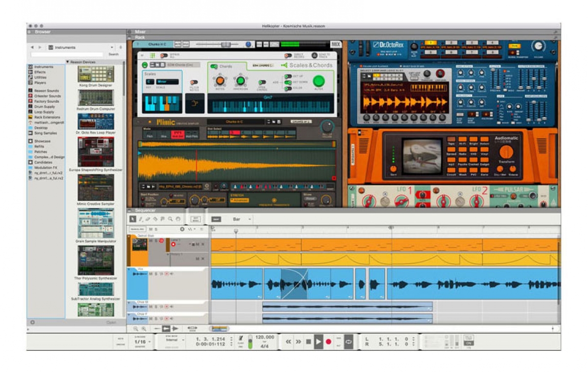Zoom in horizontally in the sequencer
The height and width of the screenshot is (372, 588).
(x=144, y=328)
